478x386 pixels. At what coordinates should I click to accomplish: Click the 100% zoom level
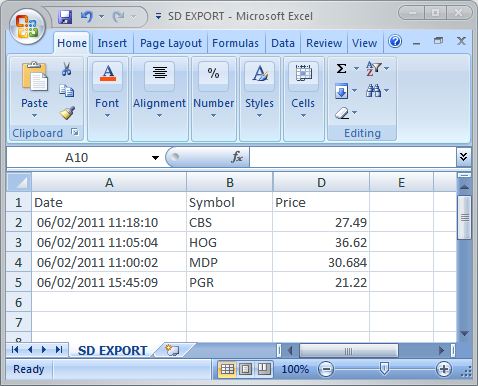295,369
